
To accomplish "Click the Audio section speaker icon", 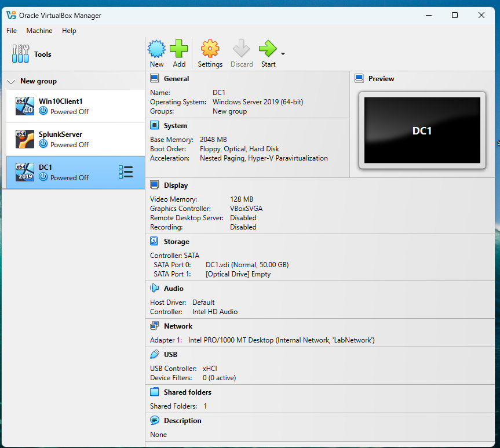I will [154, 288].
